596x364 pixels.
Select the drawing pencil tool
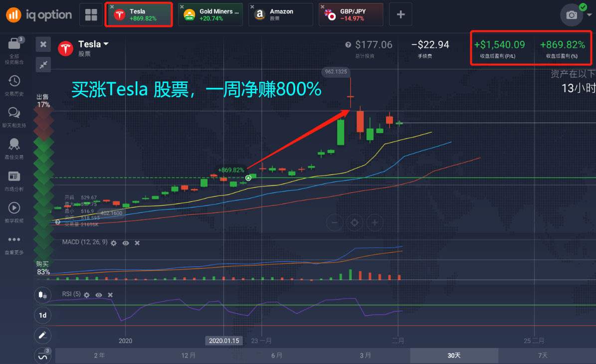pyautogui.click(x=42, y=336)
